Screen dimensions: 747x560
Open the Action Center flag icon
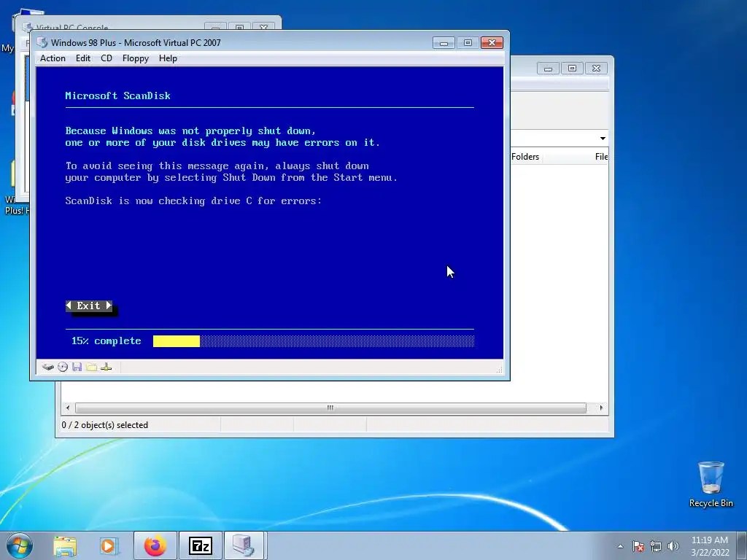(638, 546)
